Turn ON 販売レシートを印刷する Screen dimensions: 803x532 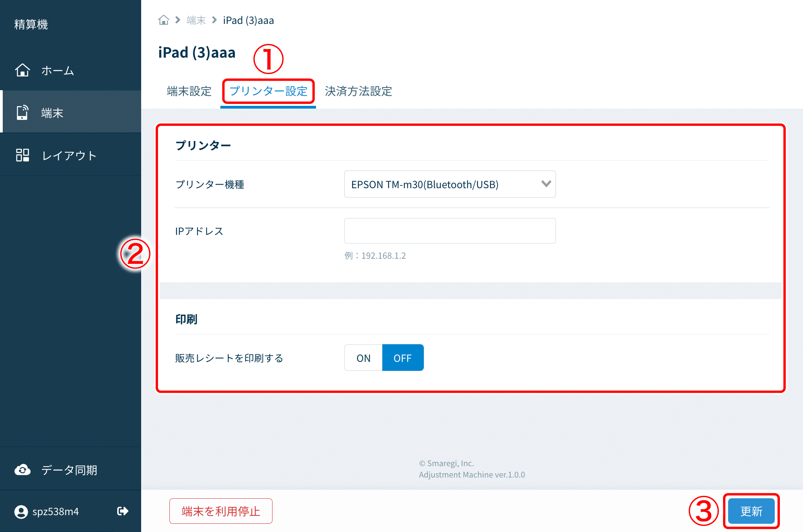coord(363,358)
